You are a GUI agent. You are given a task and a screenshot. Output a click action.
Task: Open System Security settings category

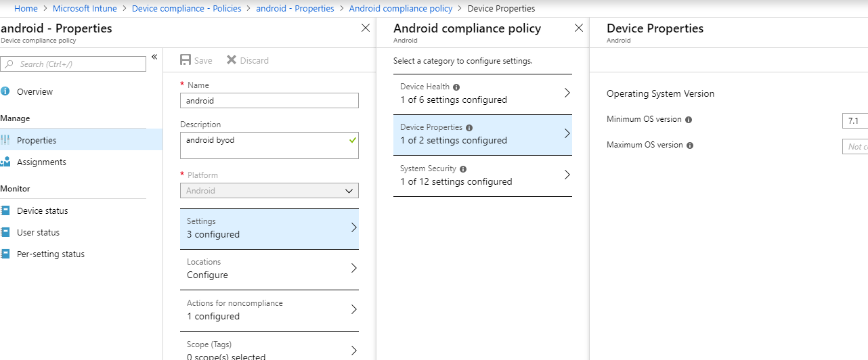tap(482, 175)
